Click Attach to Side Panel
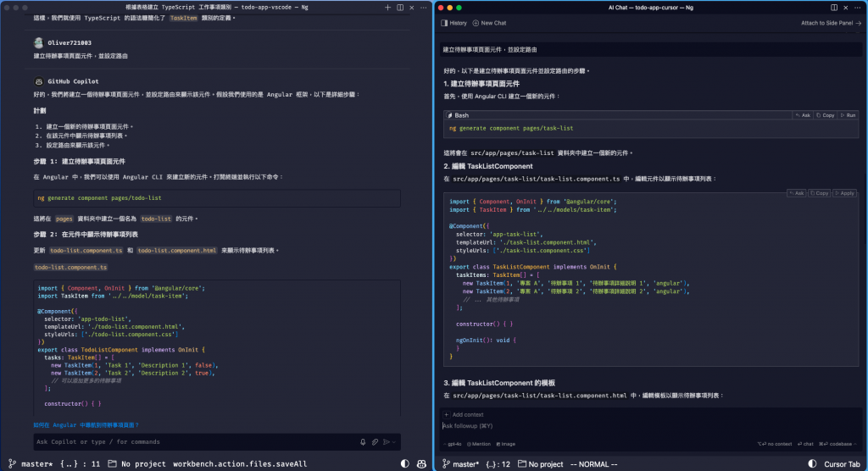 [831, 23]
